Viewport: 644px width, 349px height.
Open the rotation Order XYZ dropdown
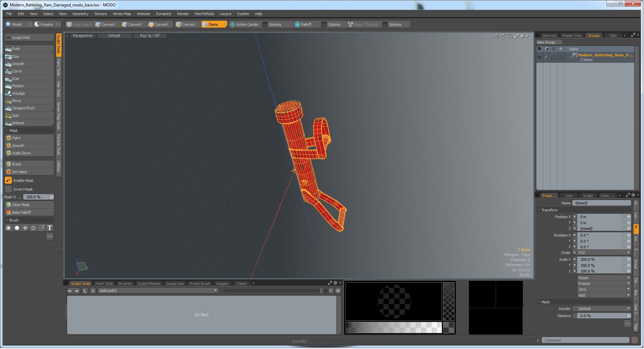tap(604, 253)
